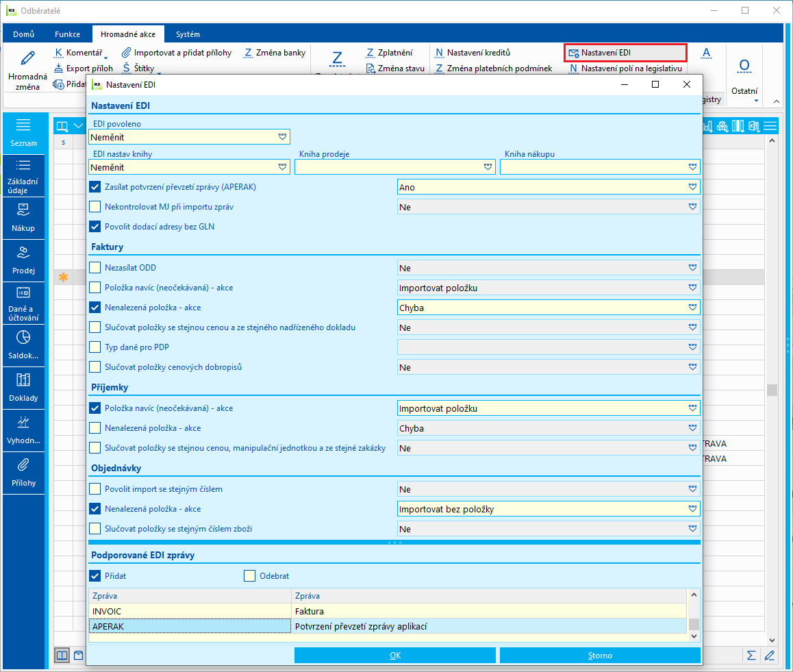Collapse the ribbon with chevron
The height and width of the screenshot is (672, 793).
(x=777, y=101)
